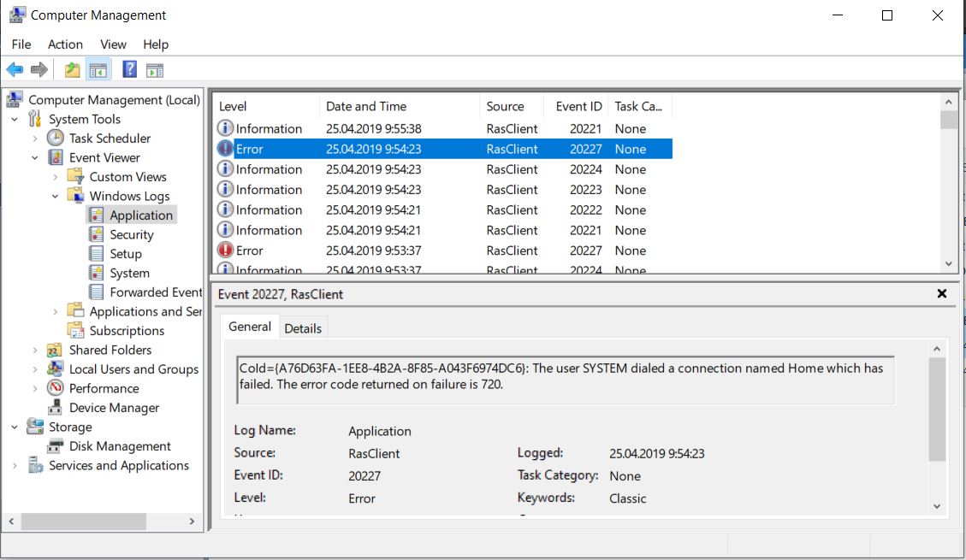966x560 pixels.
Task: Select the Windows Logs folder icon
Action: pos(76,196)
